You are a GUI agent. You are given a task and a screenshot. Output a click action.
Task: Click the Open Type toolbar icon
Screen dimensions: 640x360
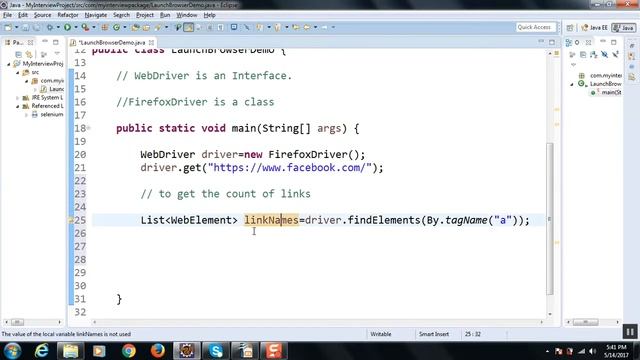(135, 27)
